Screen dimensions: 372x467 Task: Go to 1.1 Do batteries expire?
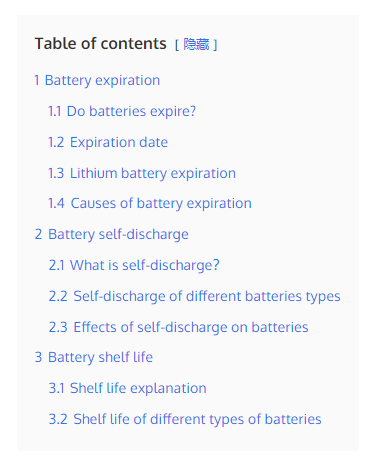[122, 111]
